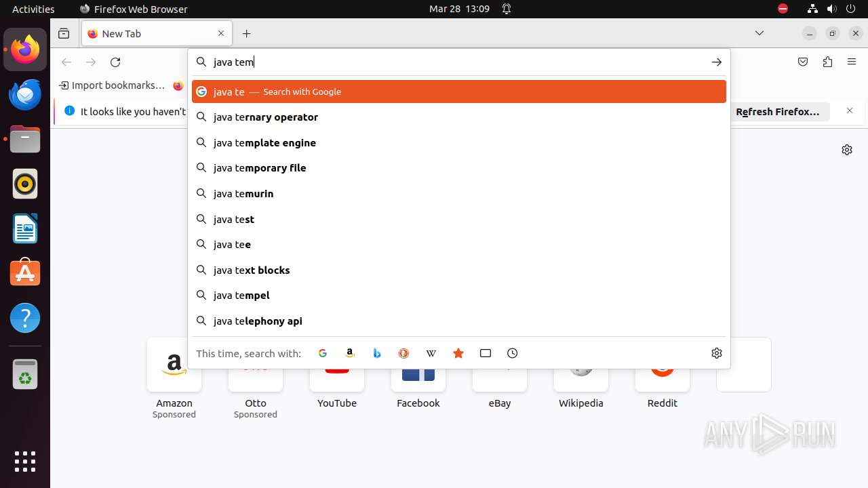
Task: Open the Files manager in the dock
Action: tap(25, 139)
